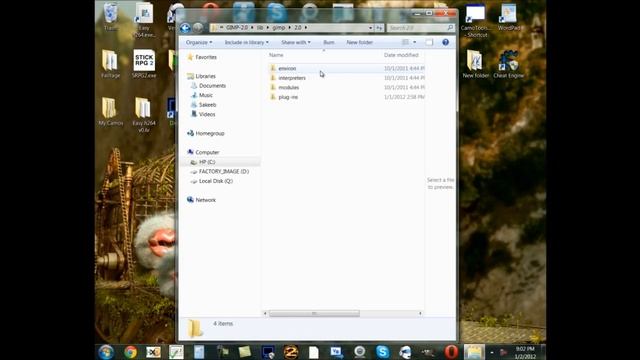Click the Burn toolbar button
Viewport: 640px width, 360px height.
(x=329, y=42)
